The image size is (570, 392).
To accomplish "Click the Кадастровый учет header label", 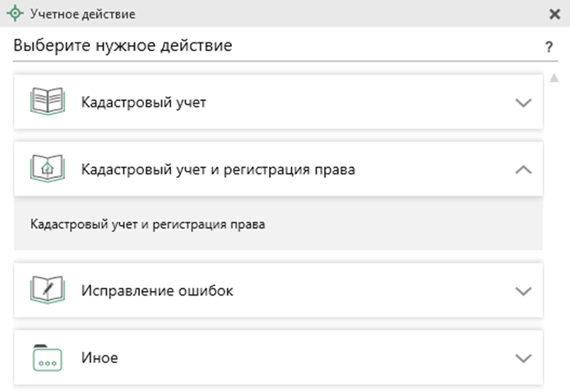I will point(143,103).
